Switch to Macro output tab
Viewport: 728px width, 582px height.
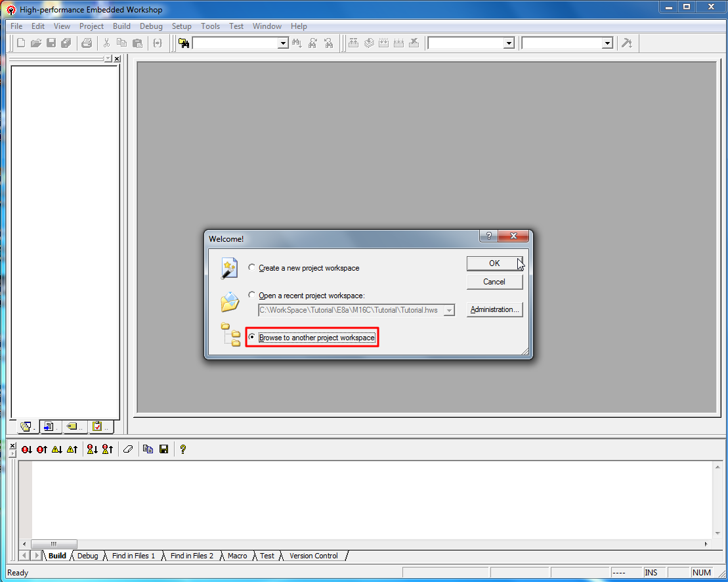point(237,556)
